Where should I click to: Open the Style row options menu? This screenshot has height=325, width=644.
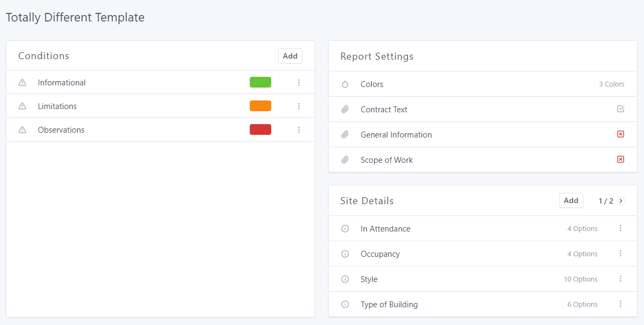point(620,279)
